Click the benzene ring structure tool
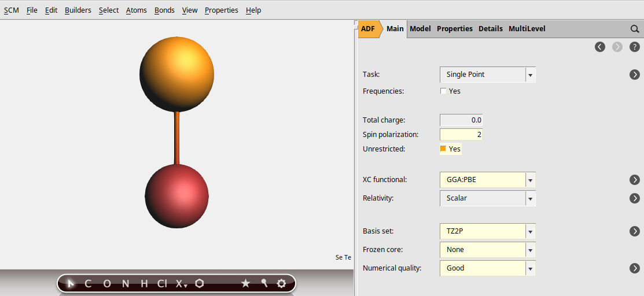Image resolution: width=644 pixels, height=296 pixels. tap(200, 283)
